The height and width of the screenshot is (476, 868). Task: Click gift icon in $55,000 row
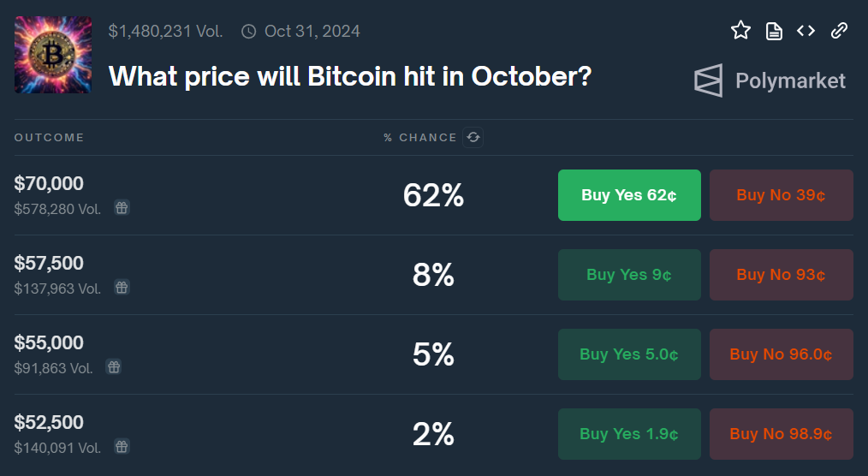[x=114, y=366]
